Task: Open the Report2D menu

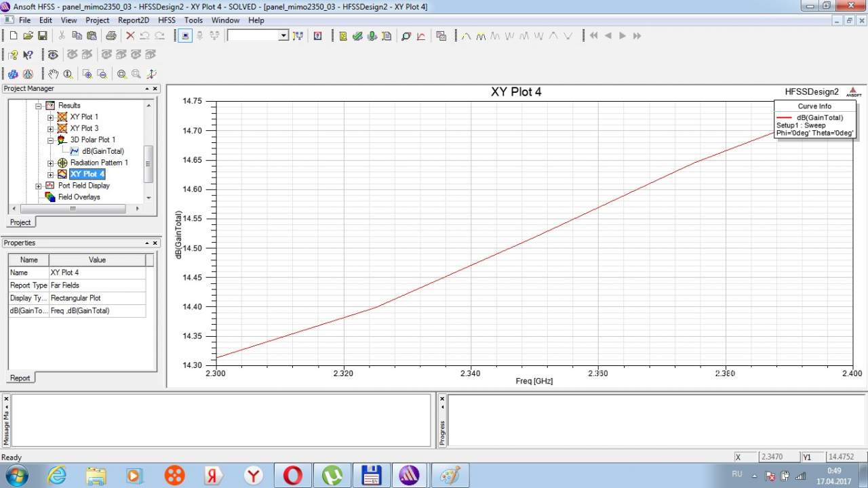Action: 133,20
